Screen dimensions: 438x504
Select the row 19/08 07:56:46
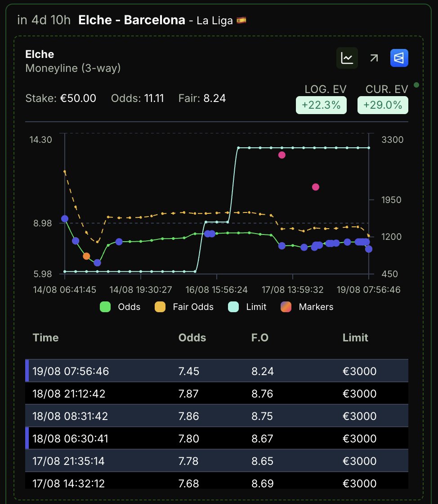[x=217, y=371]
